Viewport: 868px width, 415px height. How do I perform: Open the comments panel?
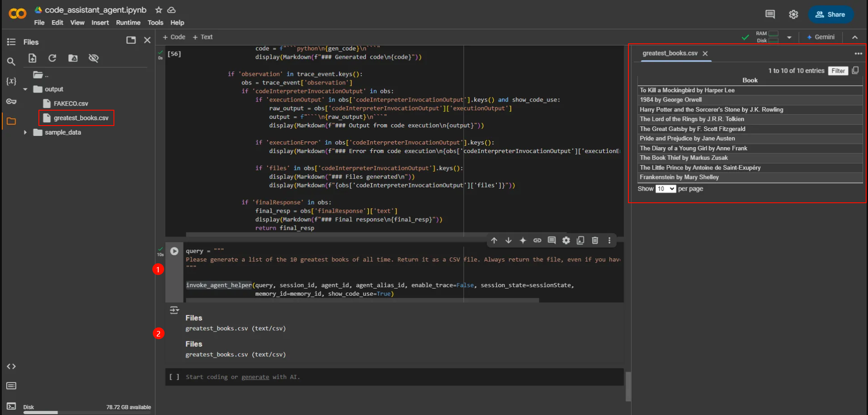click(770, 14)
